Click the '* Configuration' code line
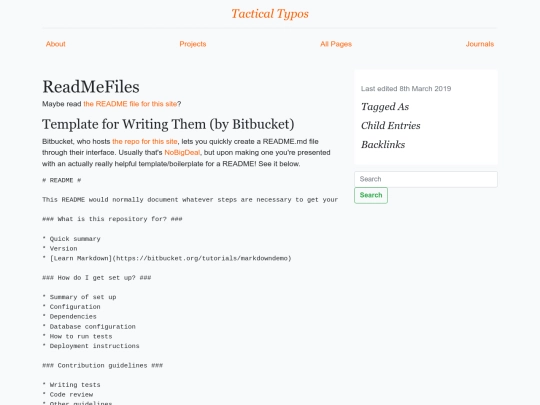The height and width of the screenshot is (405, 540). [x=71, y=307]
